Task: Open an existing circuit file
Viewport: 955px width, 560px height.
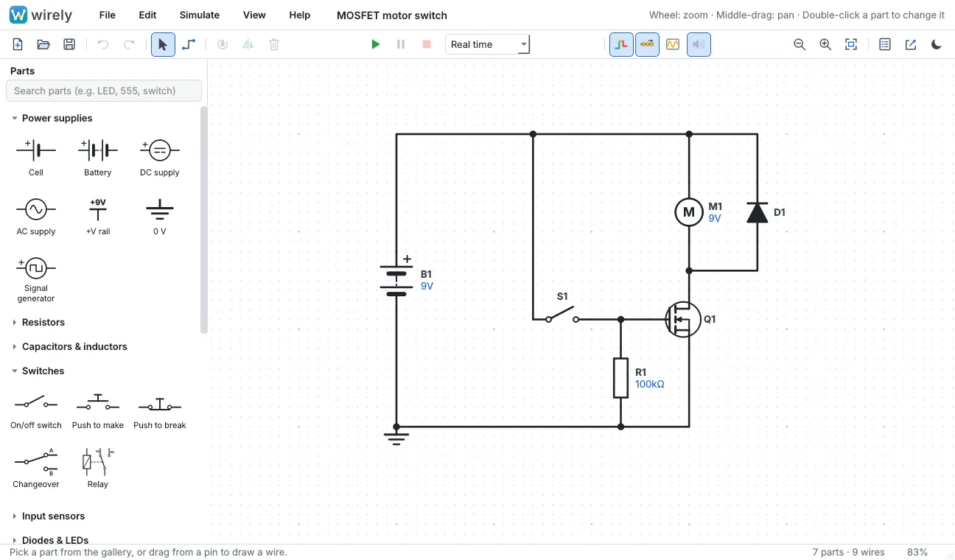Action: [x=43, y=44]
